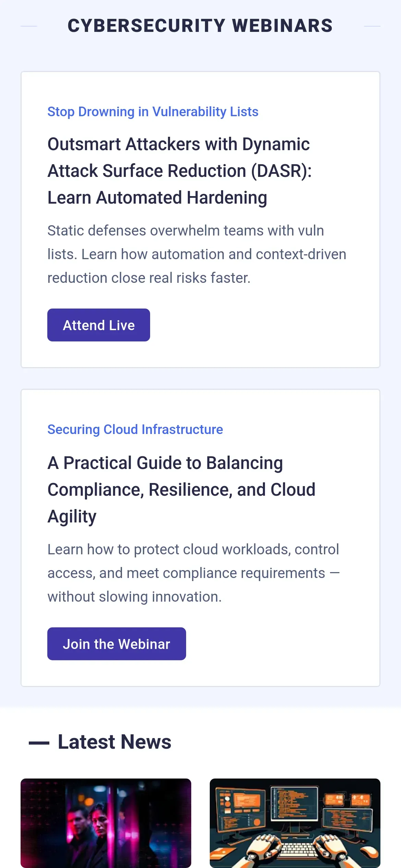
Task: Click the Attend Live button
Action: point(99,325)
